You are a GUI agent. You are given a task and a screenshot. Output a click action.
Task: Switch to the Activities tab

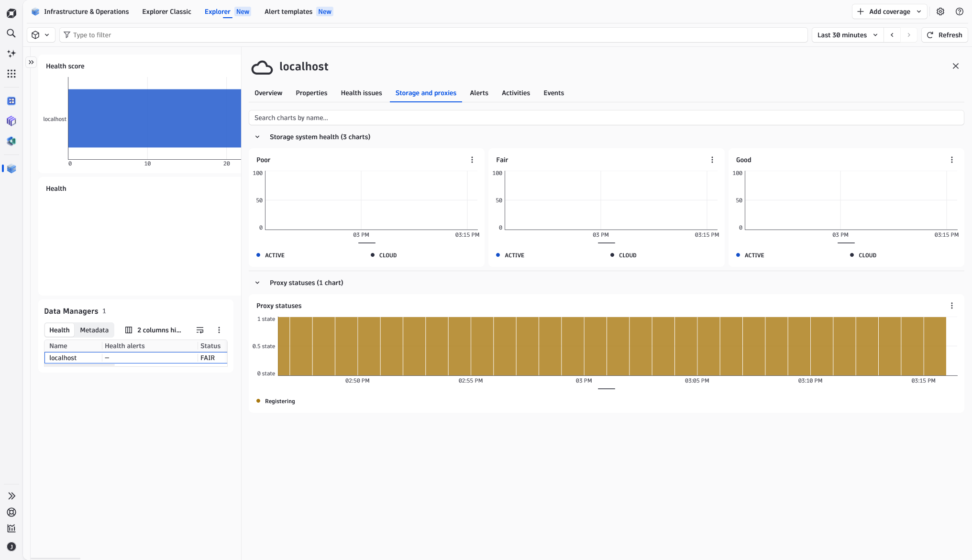[x=516, y=93]
